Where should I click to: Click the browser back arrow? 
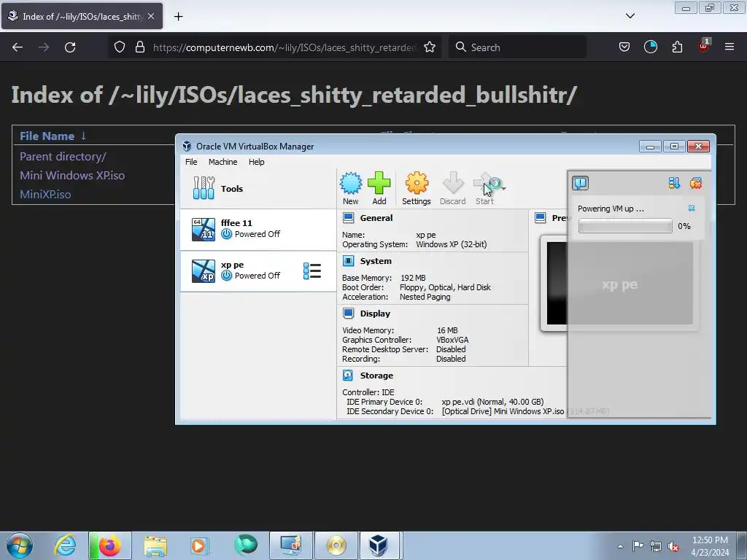(x=18, y=47)
